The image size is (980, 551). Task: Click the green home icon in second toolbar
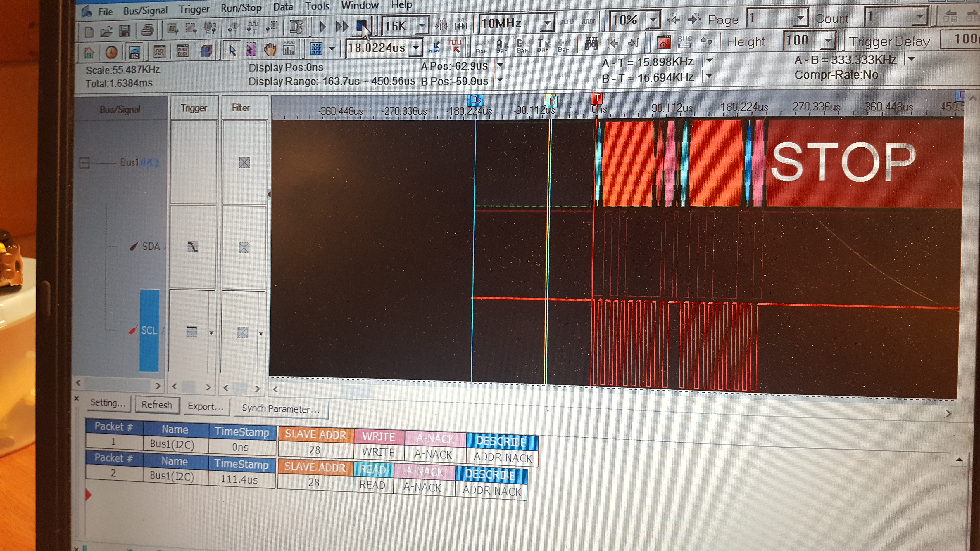[89, 53]
